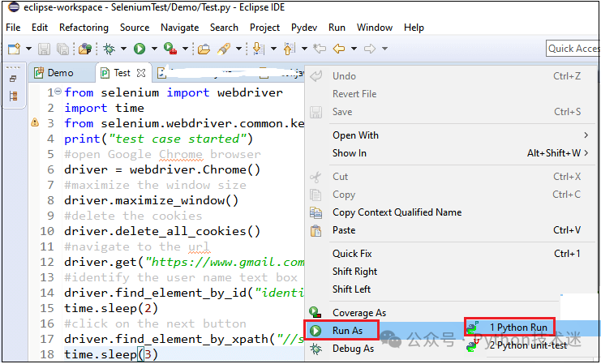Click the New file toolbar icon
601x364 pixels.
[14, 49]
